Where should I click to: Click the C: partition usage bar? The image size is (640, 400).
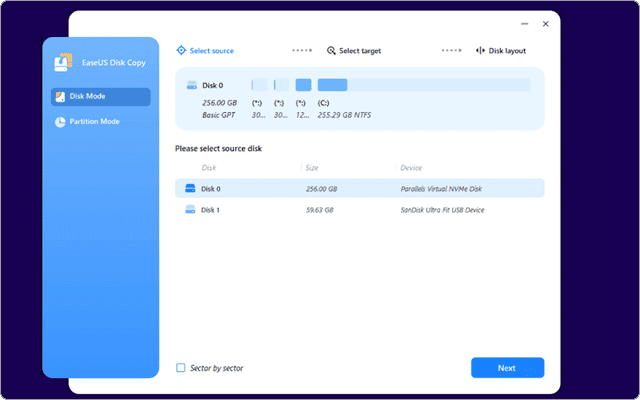(x=424, y=85)
